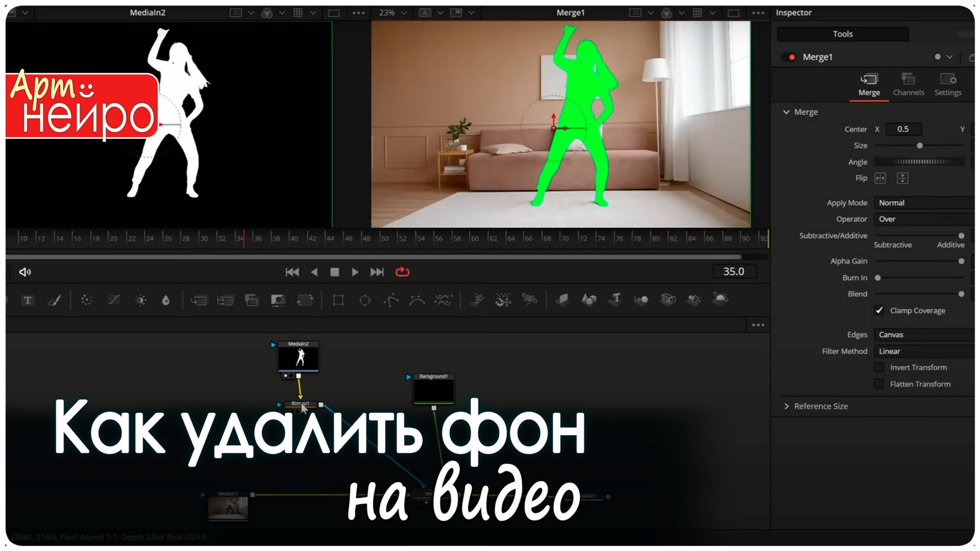Image resolution: width=980 pixels, height=551 pixels.
Task: Open the Settings tab for Merge1
Action: [x=948, y=85]
